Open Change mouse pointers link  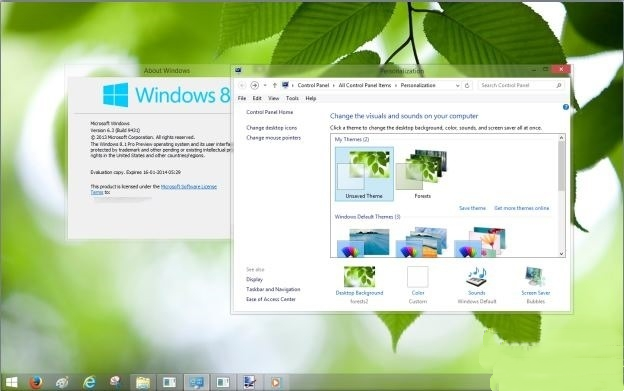[x=273, y=138]
